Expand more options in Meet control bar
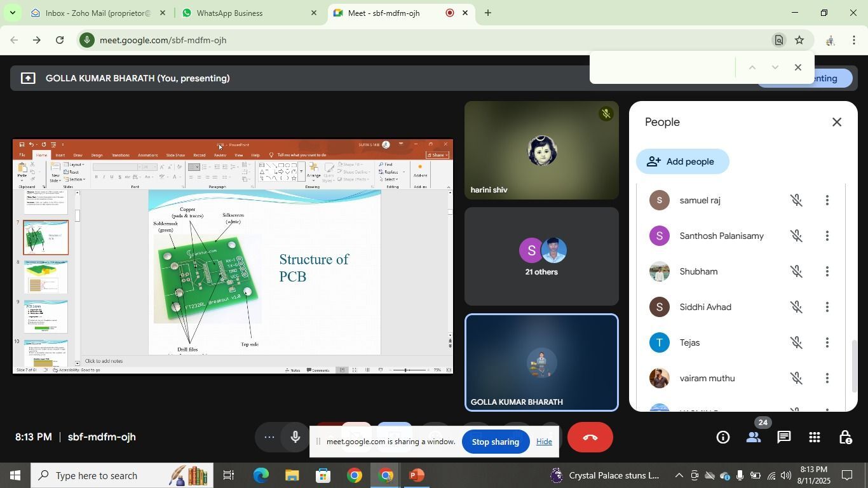The height and width of the screenshot is (488, 868). (269, 437)
